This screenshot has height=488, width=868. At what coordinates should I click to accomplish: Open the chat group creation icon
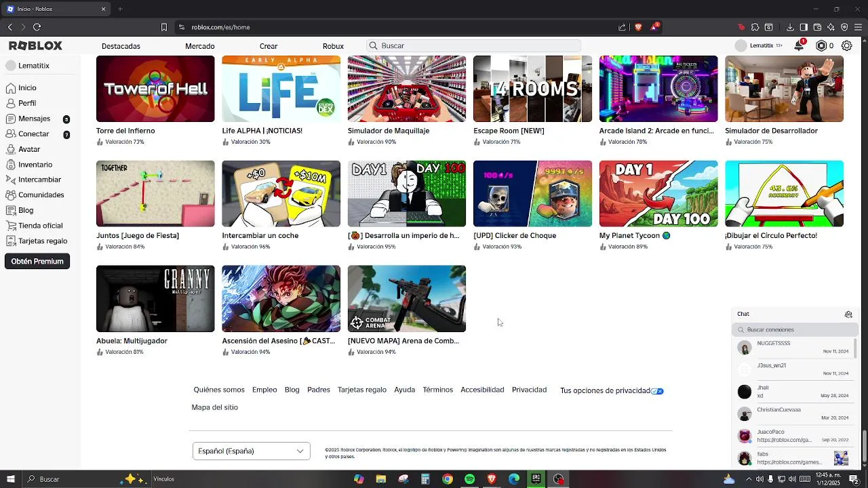tap(848, 314)
